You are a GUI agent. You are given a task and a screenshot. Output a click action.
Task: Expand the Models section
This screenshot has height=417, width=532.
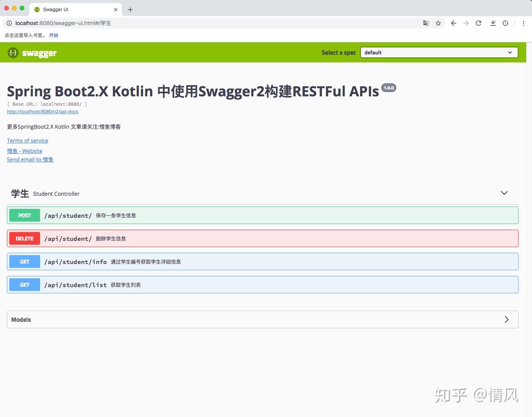[x=507, y=319]
